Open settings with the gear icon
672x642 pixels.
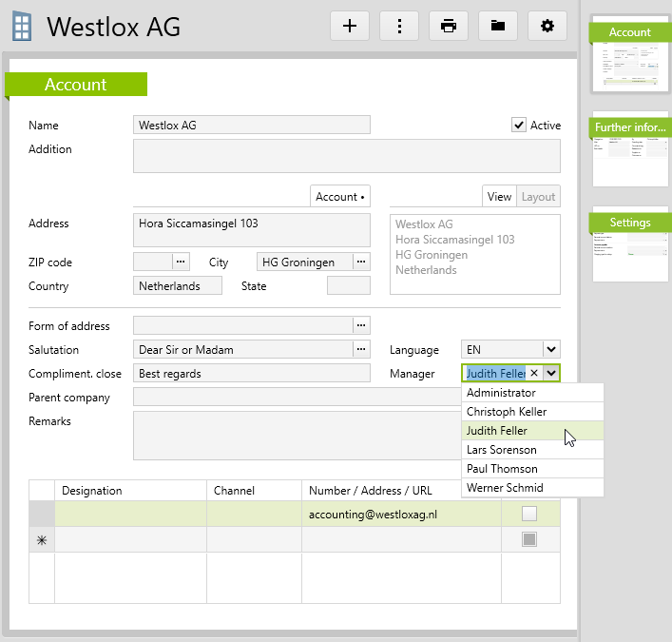pyautogui.click(x=547, y=27)
